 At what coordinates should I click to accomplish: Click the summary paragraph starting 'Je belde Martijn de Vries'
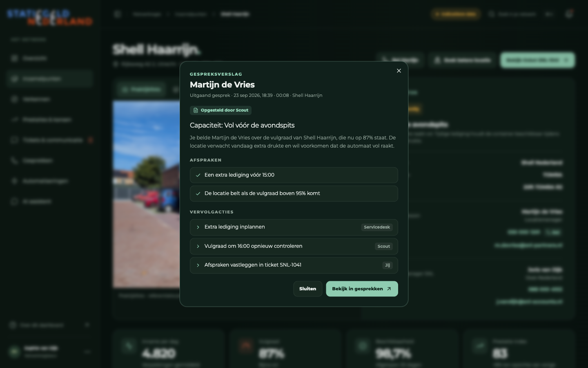tap(293, 141)
